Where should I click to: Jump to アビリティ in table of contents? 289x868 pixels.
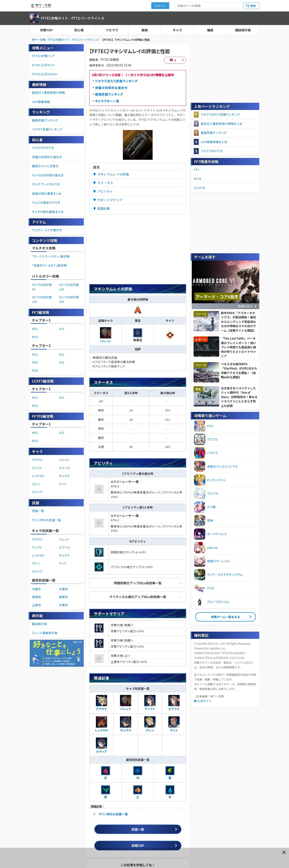[x=105, y=191]
